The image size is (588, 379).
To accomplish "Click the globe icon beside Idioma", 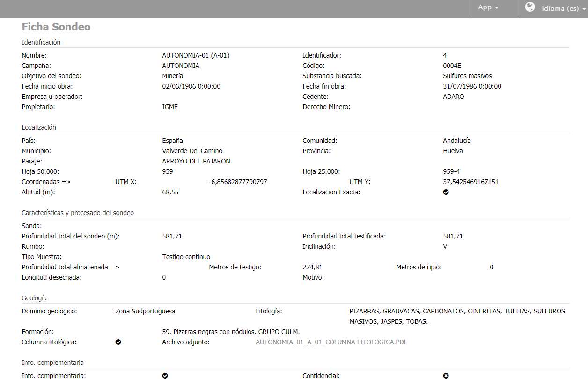I will (x=530, y=7).
